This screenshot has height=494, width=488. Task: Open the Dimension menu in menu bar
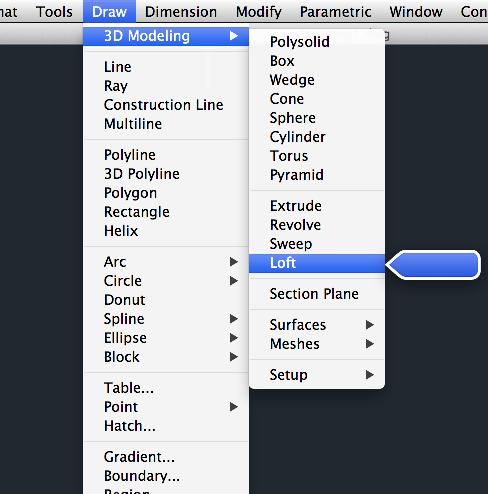[181, 12]
